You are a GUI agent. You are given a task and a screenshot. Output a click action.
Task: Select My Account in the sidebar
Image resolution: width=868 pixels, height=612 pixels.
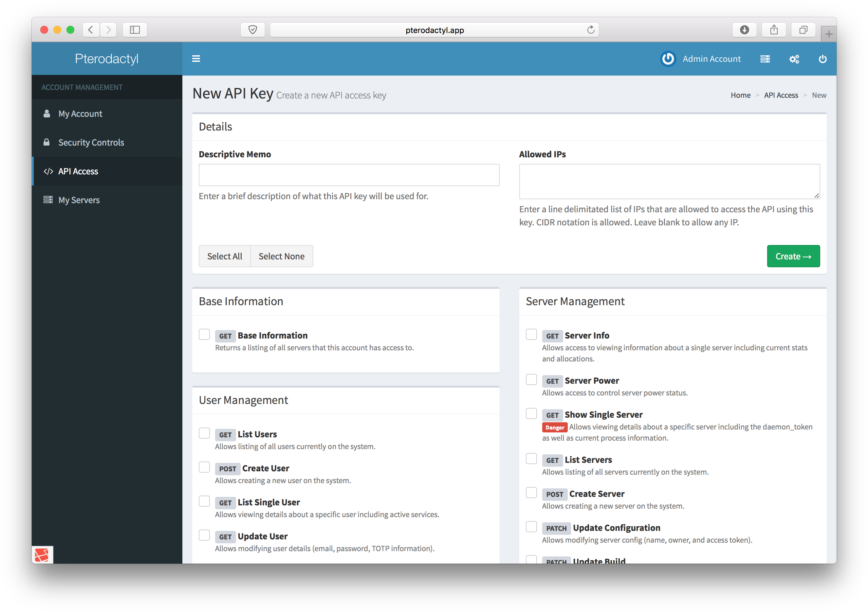coord(80,113)
